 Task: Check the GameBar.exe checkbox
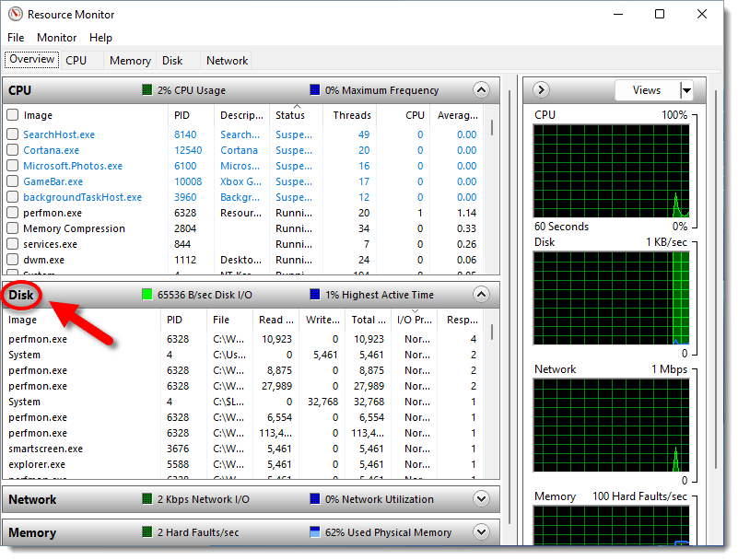14,181
